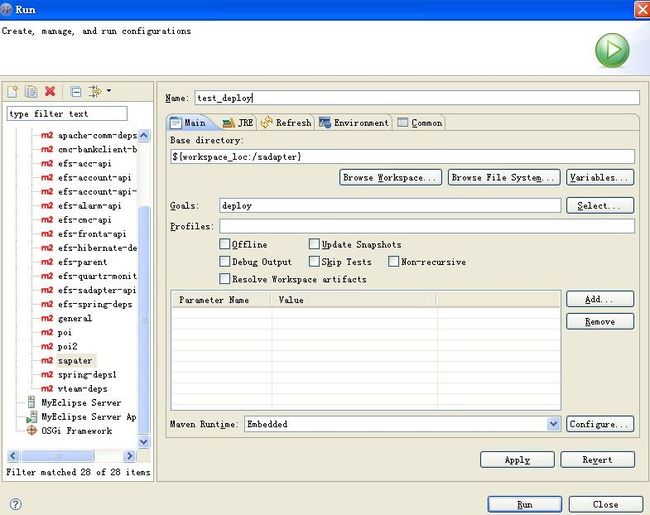Click the m2 icon beside efs-fronta-api

coord(47,234)
